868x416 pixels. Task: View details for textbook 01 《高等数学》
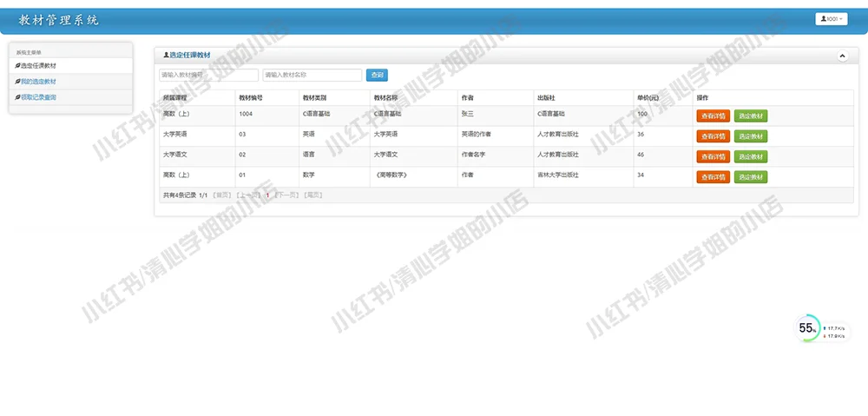(713, 177)
